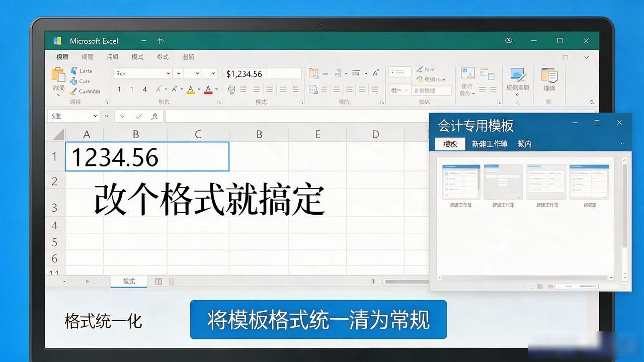This screenshot has width=644, height=362.
Task: Click the fx function icon in formula bar
Action: 154,116
